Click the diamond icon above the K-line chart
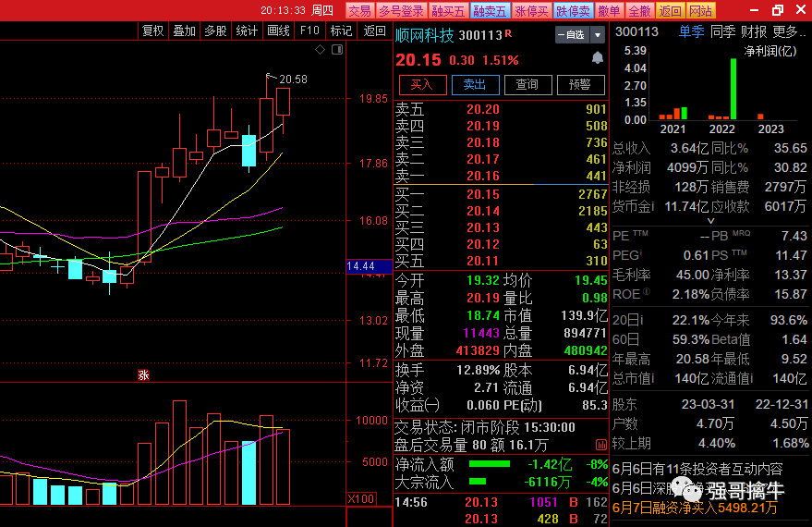This screenshot has width=812, height=527. tap(320, 49)
